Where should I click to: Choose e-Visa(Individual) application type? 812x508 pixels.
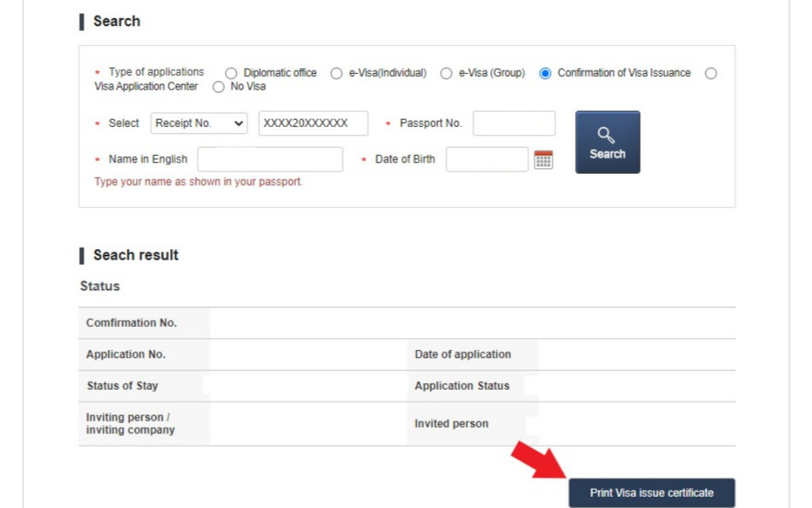click(337, 73)
